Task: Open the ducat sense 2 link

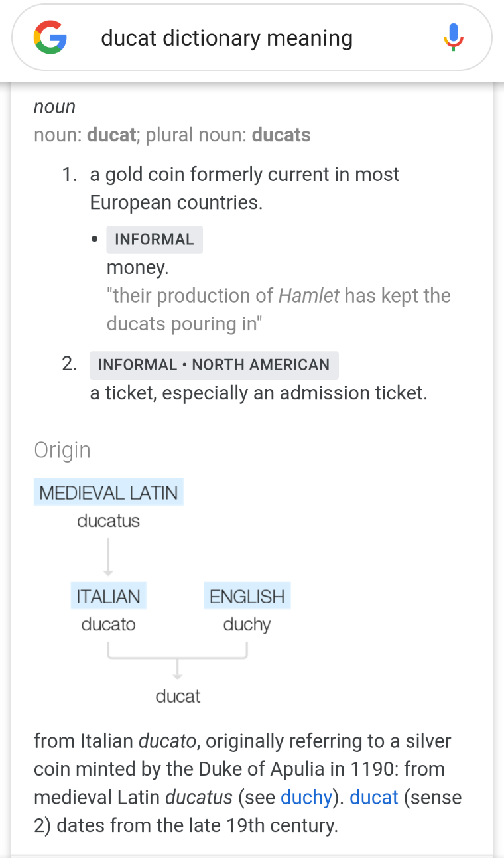Action: [374, 797]
